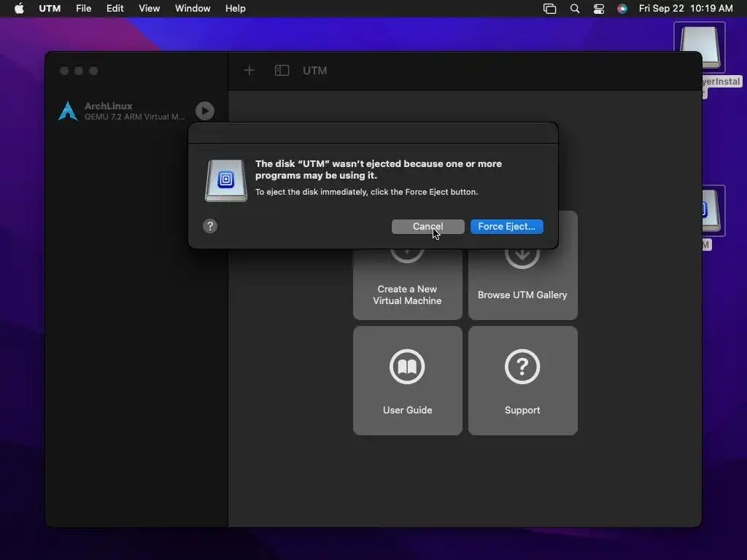The width and height of the screenshot is (747, 560).
Task: Click the ArchLinux logo icon
Action: pos(68,112)
